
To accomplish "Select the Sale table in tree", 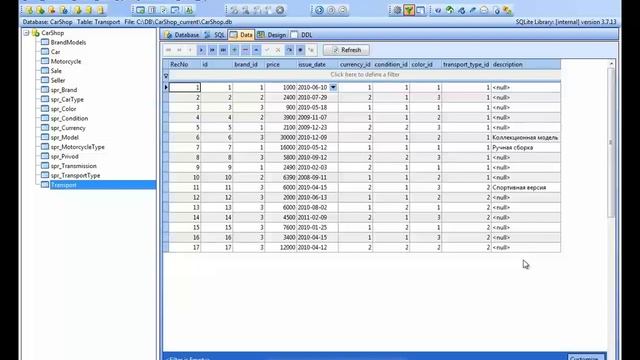I will pyautogui.click(x=56, y=71).
